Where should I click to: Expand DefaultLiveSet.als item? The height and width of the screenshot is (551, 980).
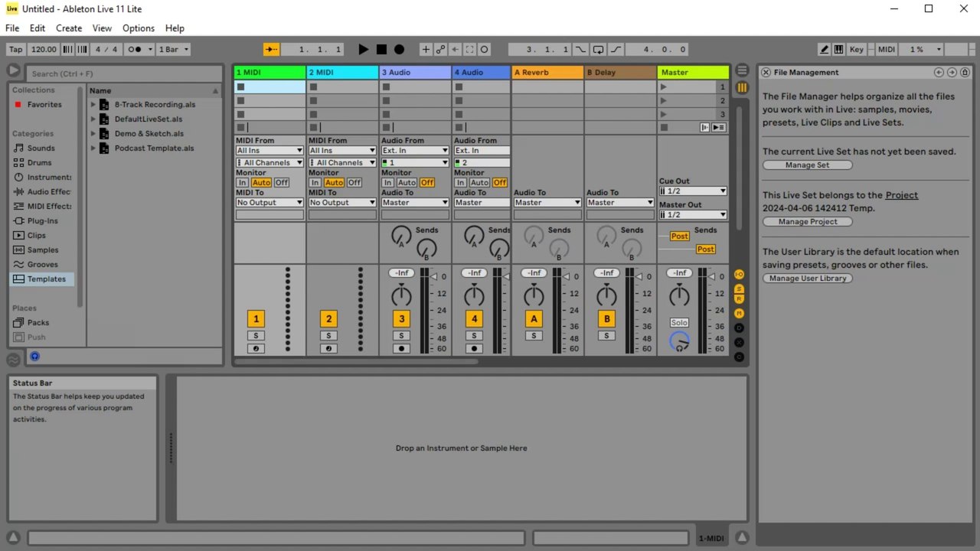point(93,119)
